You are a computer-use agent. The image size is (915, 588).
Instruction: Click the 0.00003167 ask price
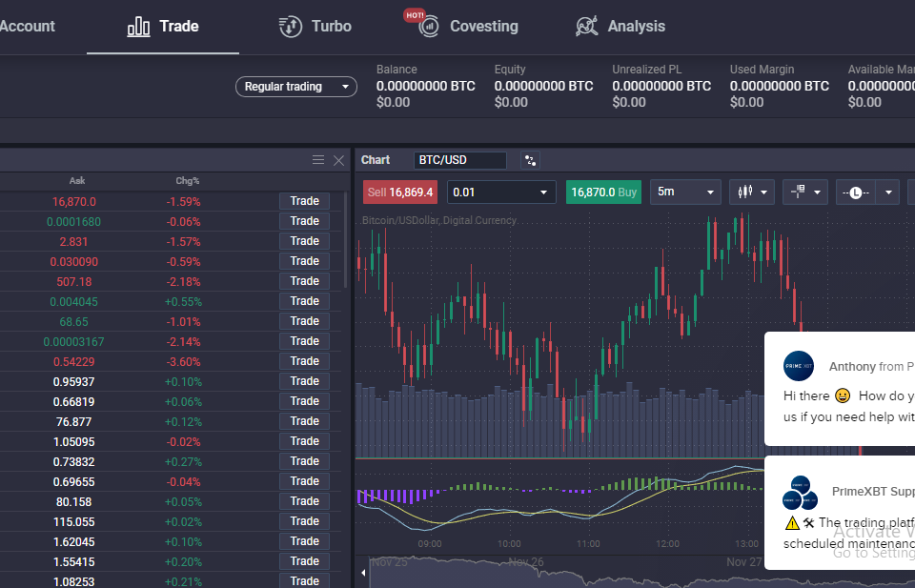[x=73, y=342]
